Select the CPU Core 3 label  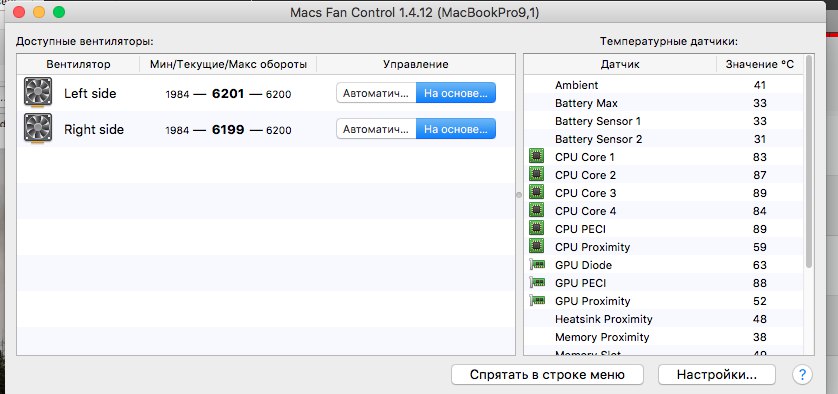tap(585, 193)
